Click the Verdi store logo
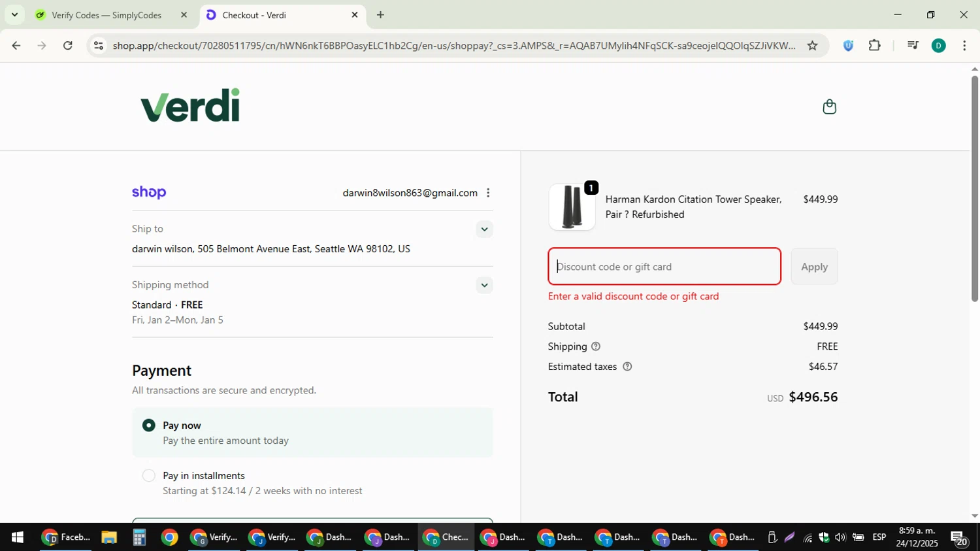 pyautogui.click(x=190, y=105)
